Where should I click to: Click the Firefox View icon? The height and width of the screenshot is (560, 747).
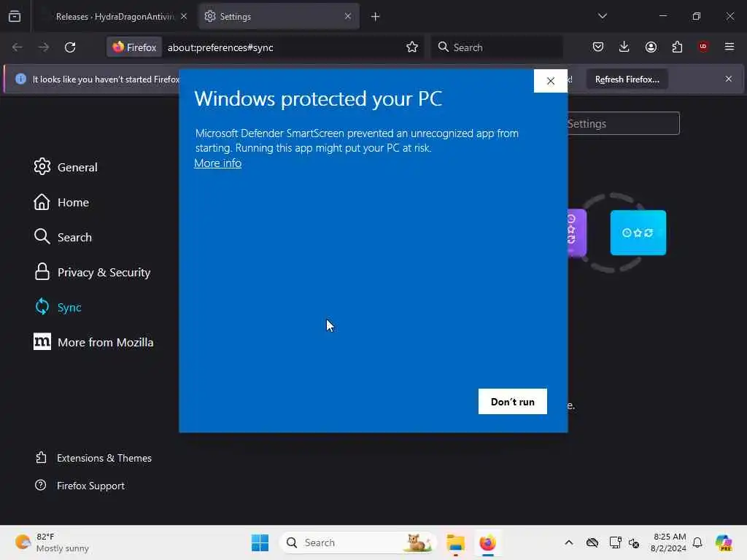[x=15, y=17]
